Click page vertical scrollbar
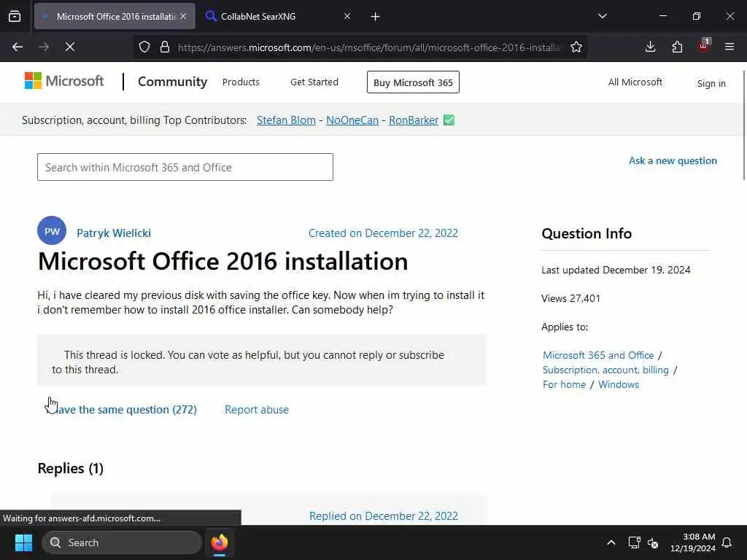 point(743,125)
